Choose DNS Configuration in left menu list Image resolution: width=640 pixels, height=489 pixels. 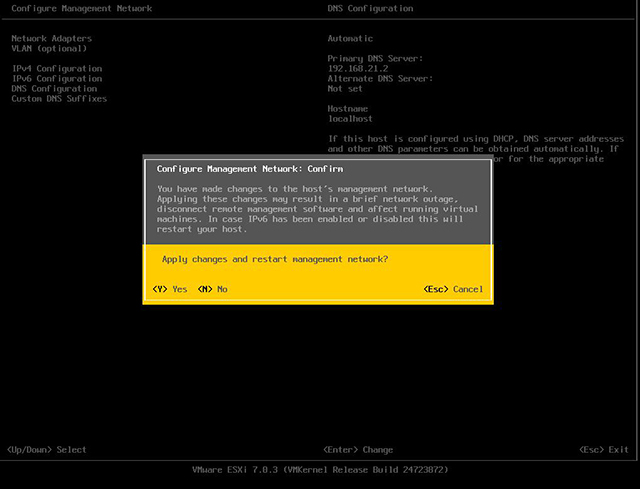pyautogui.click(x=54, y=89)
